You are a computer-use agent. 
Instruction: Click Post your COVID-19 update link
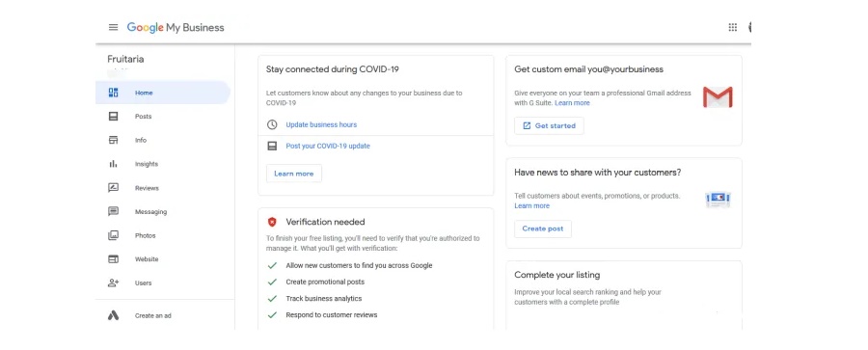[328, 147]
